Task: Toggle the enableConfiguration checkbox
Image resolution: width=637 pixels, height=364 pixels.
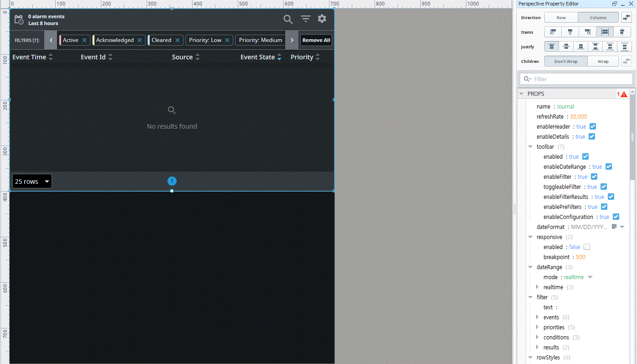Action: [x=616, y=217]
